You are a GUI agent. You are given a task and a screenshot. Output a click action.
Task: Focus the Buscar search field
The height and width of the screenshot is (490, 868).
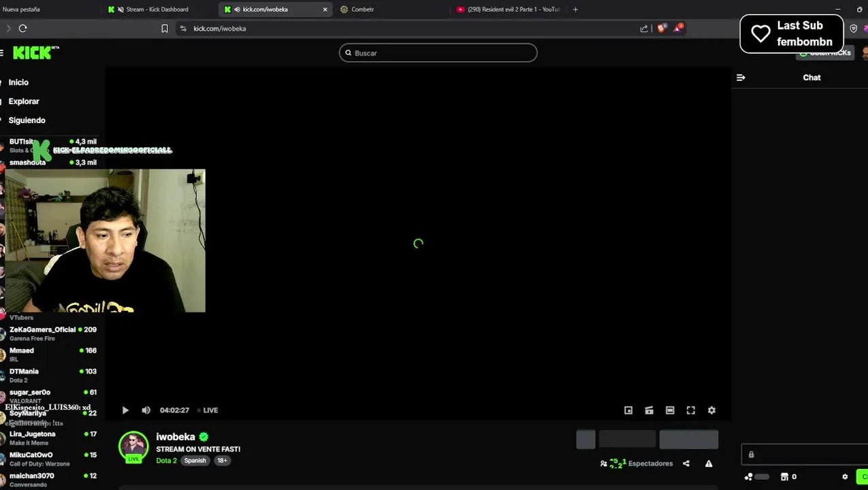click(x=438, y=53)
